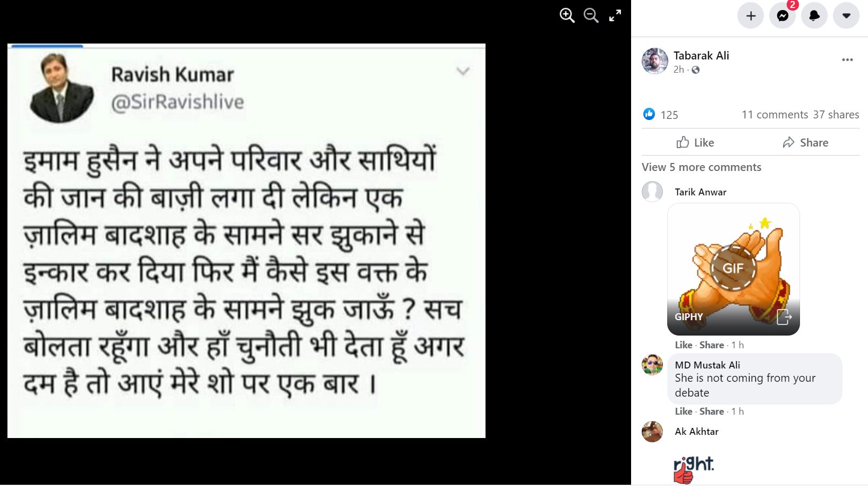Click the chevron in the tweet image
The image size is (868, 489).
click(x=463, y=71)
